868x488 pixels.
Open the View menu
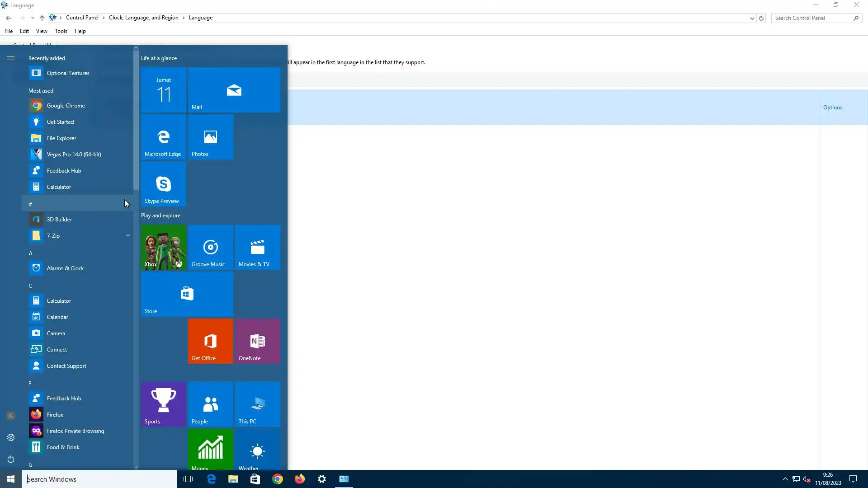[x=42, y=31]
